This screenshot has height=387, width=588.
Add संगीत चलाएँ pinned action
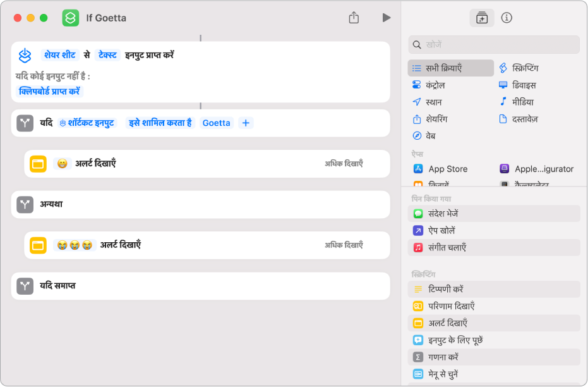(x=494, y=248)
